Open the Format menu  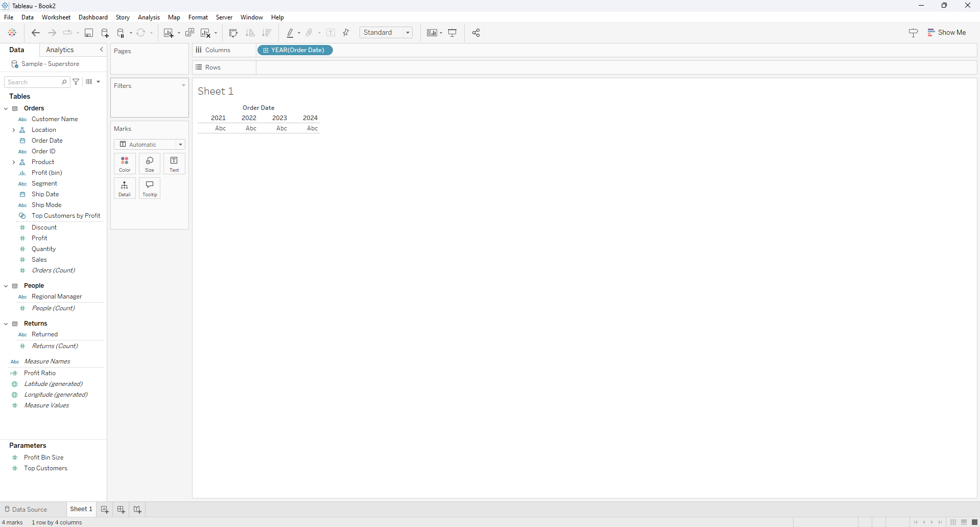tap(198, 17)
